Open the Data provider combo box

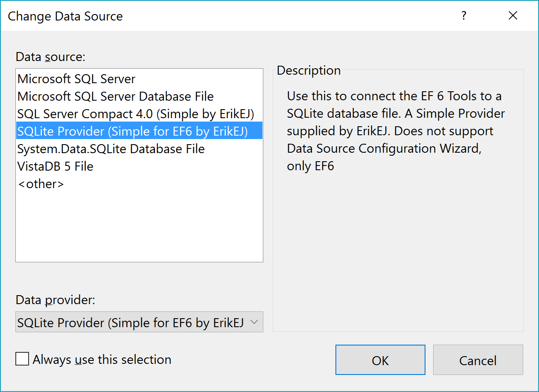point(139,322)
